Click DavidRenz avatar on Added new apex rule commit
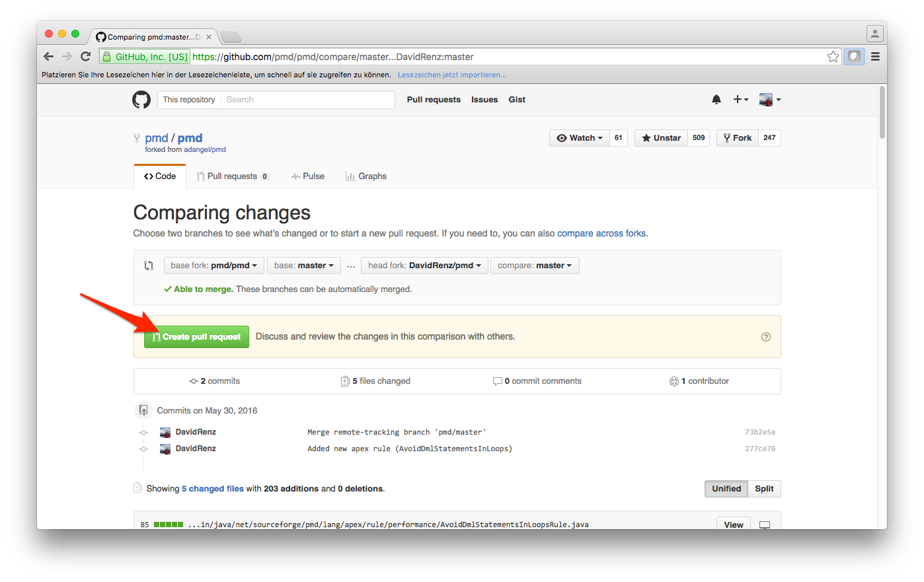This screenshot has width=924, height=582. coord(165,449)
